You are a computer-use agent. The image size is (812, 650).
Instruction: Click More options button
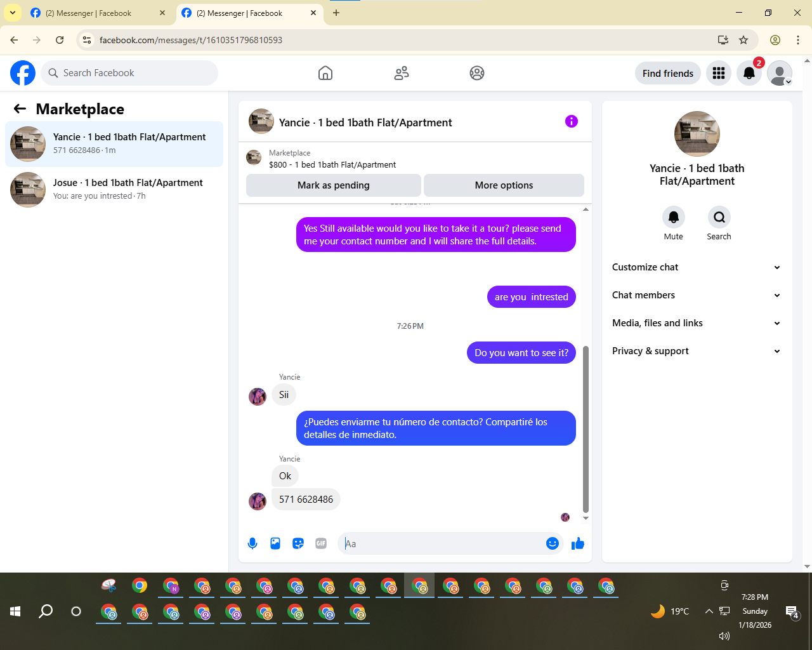[504, 185]
